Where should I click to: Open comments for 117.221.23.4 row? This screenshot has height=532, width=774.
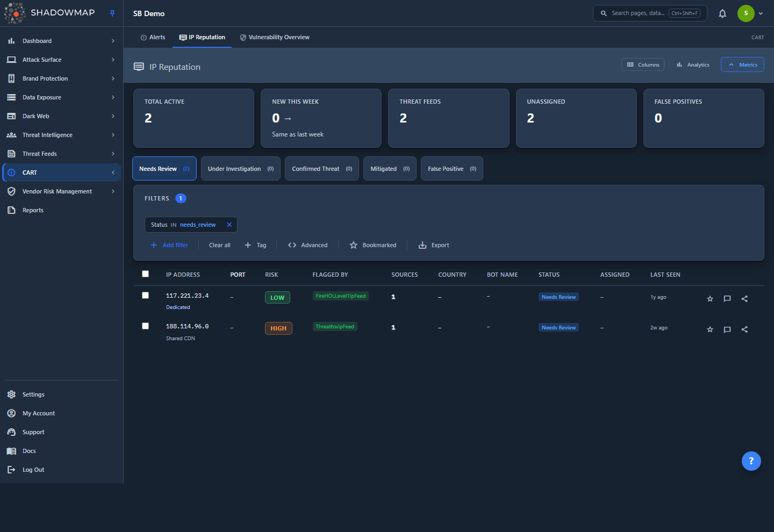click(x=727, y=299)
